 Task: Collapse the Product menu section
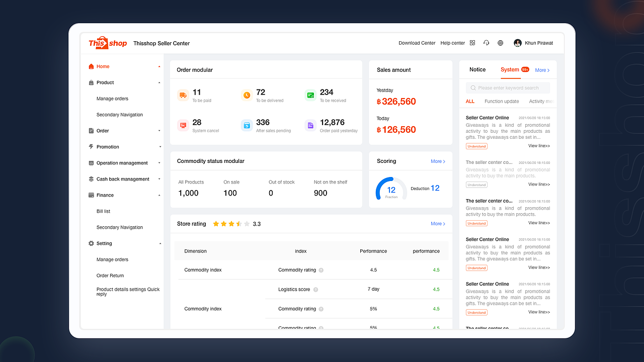[x=159, y=82]
